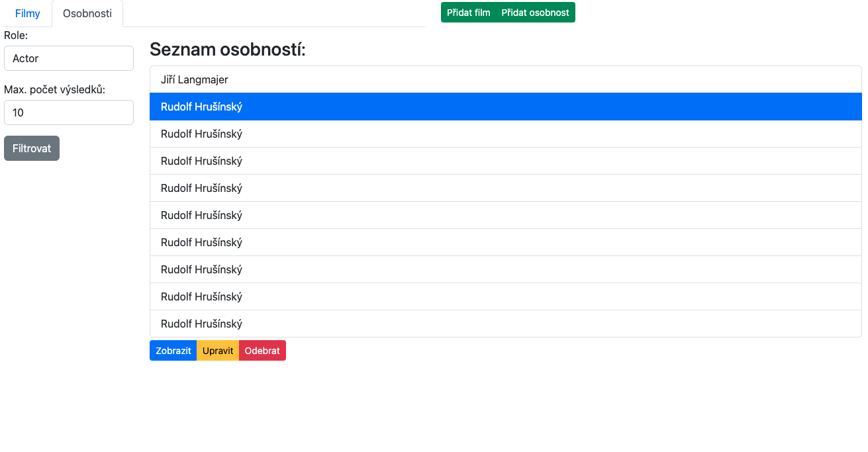Viewport: 868px width, 452px height.
Task: Open the Osobnosti tab
Action: tap(87, 13)
